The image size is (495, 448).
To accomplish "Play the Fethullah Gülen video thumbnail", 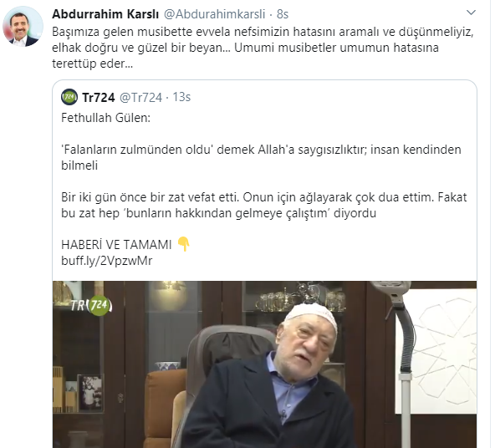I will pyautogui.click(x=264, y=364).
